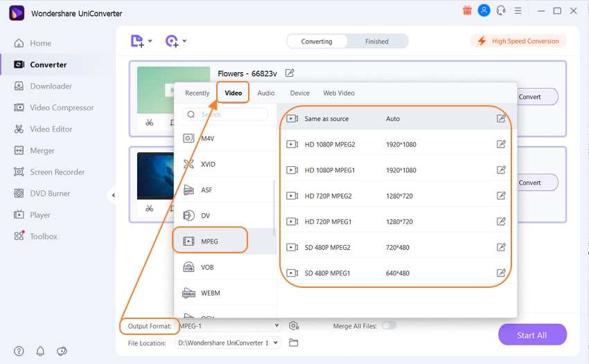Select M4V format from list

(225, 138)
